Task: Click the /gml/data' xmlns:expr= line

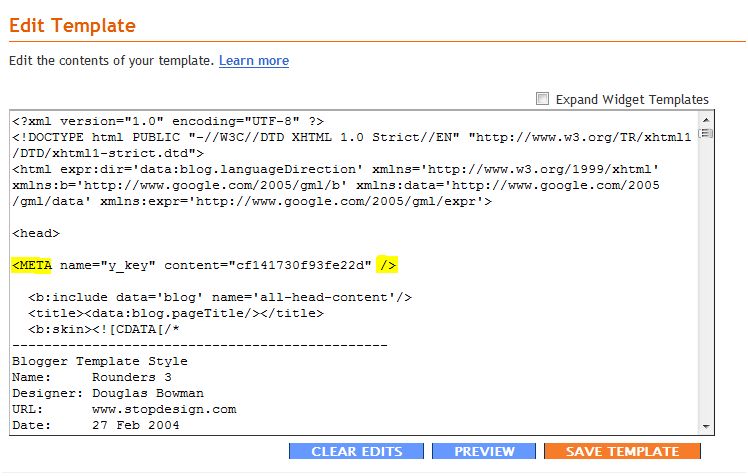Action: pyautogui.click(x=252, y=201)
